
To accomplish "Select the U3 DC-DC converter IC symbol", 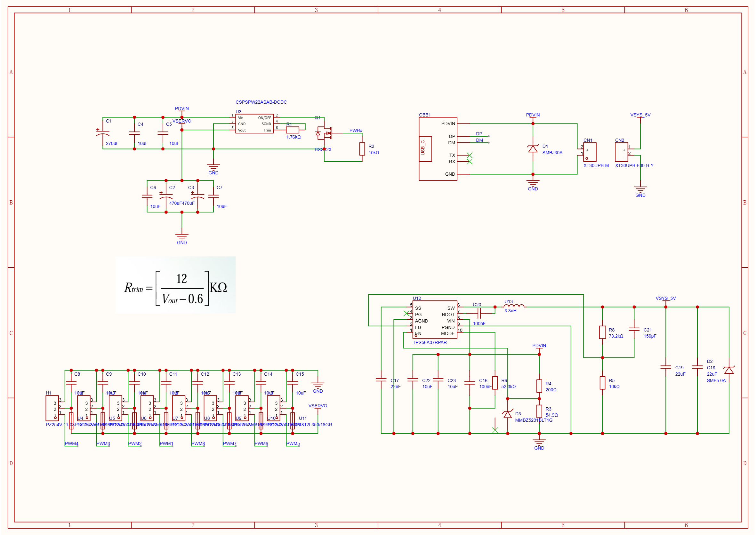I will coord(254,124).
